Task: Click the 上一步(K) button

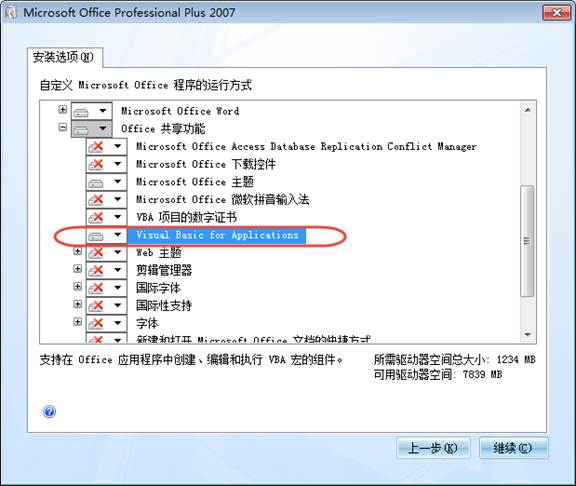Action: [433, 448]
